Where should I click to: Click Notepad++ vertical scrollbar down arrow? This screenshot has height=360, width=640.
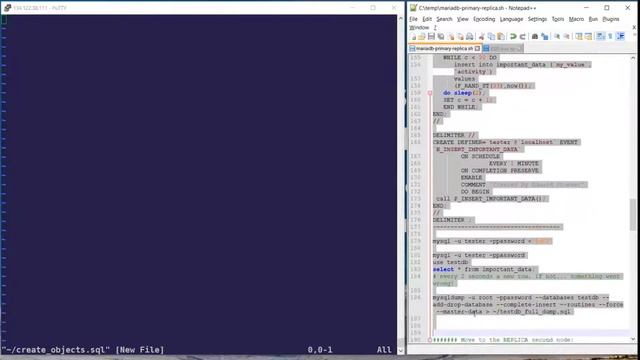633,339
